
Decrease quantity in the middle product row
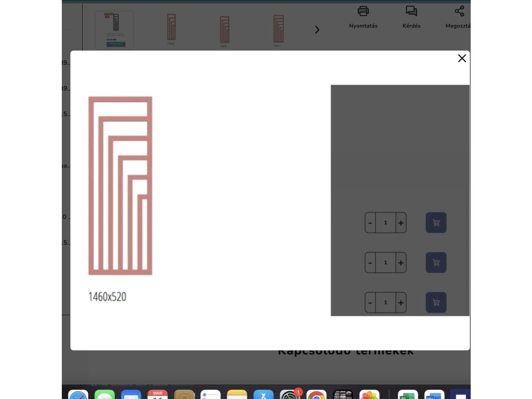click(370, 262)
